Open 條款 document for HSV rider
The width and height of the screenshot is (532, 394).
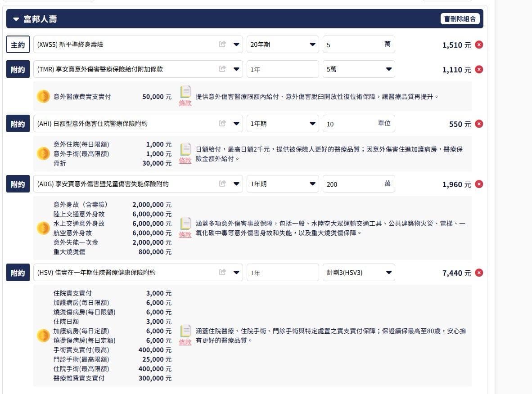(x=185, y=336)
